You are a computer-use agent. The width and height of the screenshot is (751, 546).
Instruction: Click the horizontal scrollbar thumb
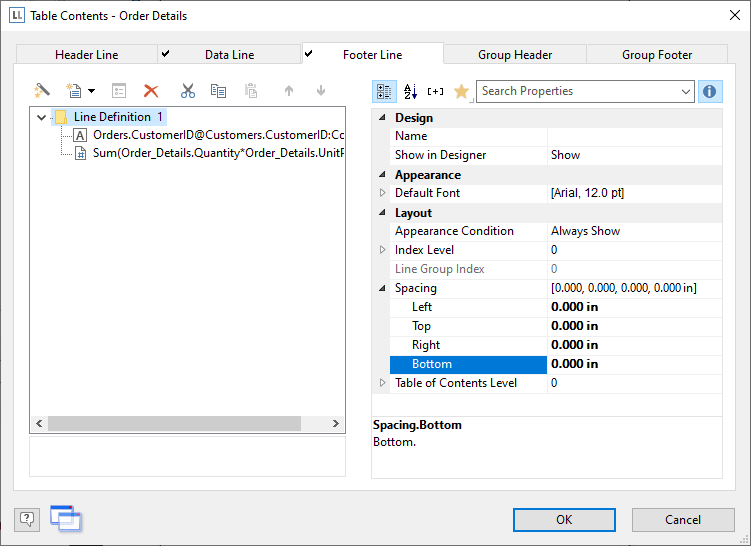[174, 423]
